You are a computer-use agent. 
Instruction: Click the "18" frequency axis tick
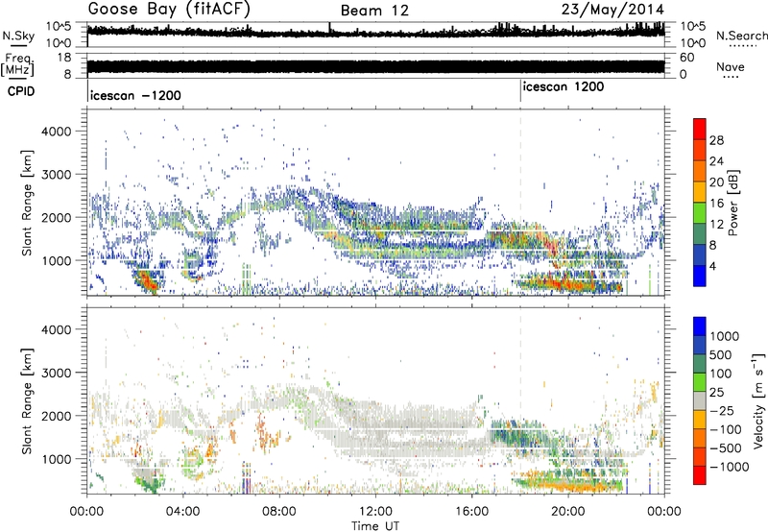(x=64, y=58)
